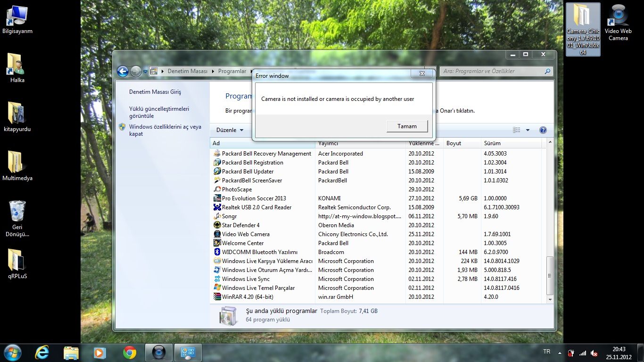Viewport: 644px width, 362px height.
Task: Expand the arrow after Denetim Masası breadcrumb
Action: pos(212,71)
